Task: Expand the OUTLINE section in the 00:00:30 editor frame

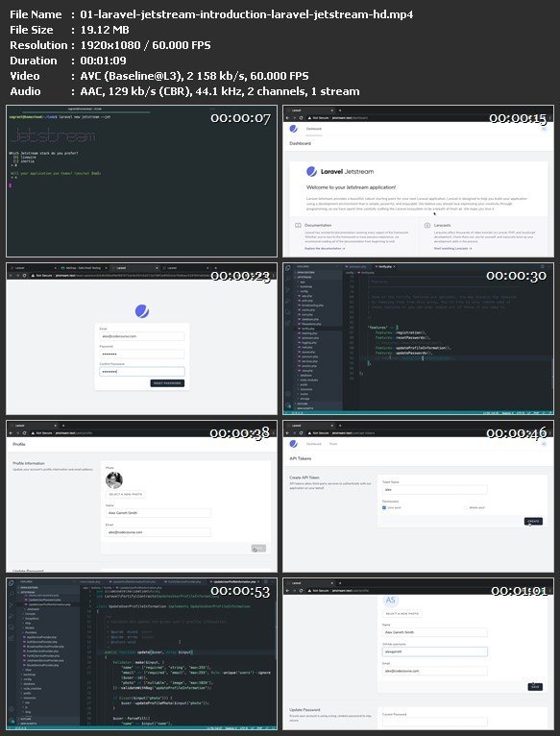Action: 318,404
